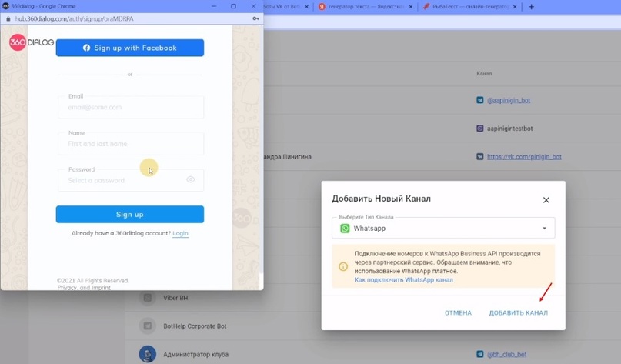Click the Telegram icon beside @aapinigin_bot
This screenshot has height=364, width=621.
point(480,101)
